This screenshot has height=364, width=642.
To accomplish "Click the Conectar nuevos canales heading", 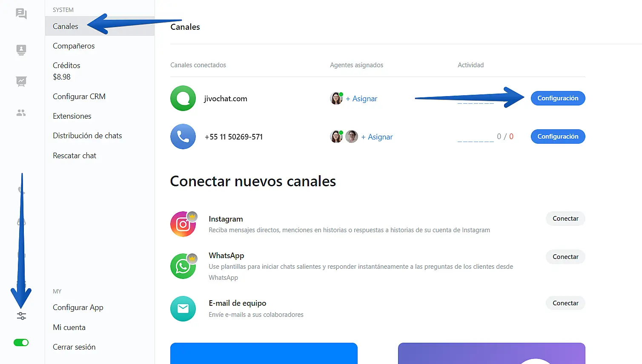I will click(x=253, y=181).
